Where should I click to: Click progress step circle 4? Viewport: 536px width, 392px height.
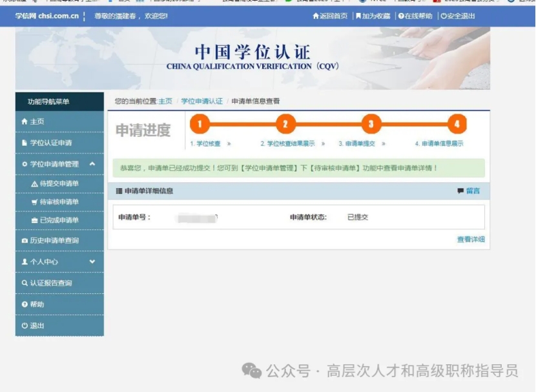(x=457, y=124)
